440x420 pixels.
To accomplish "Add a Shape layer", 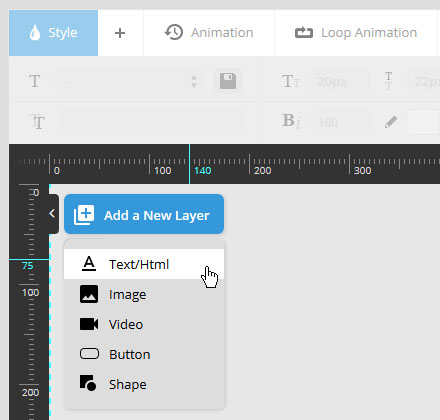I will click(x=144, y=384).
